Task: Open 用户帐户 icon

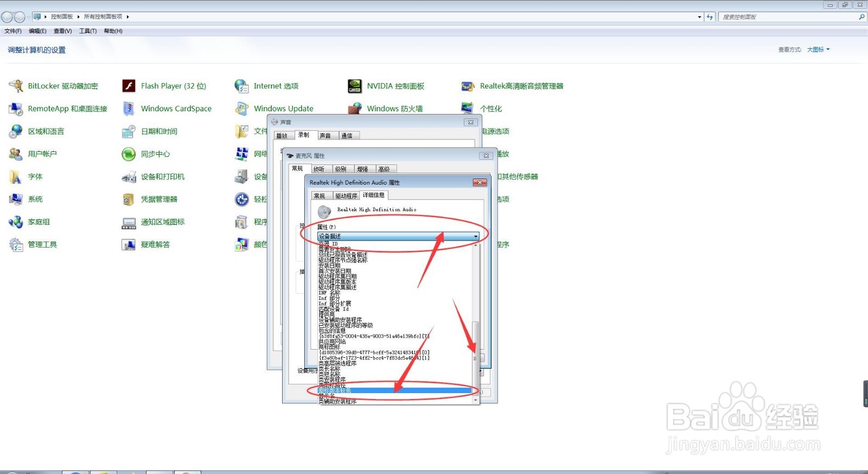Action: pyautogui.click(x=16, y=154)
